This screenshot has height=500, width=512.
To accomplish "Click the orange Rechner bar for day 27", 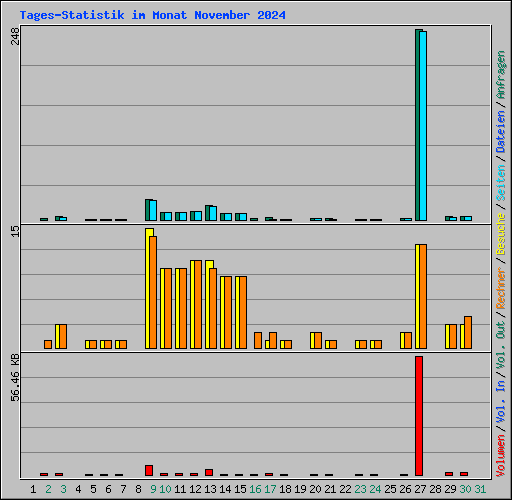I will tap(423, 297).
